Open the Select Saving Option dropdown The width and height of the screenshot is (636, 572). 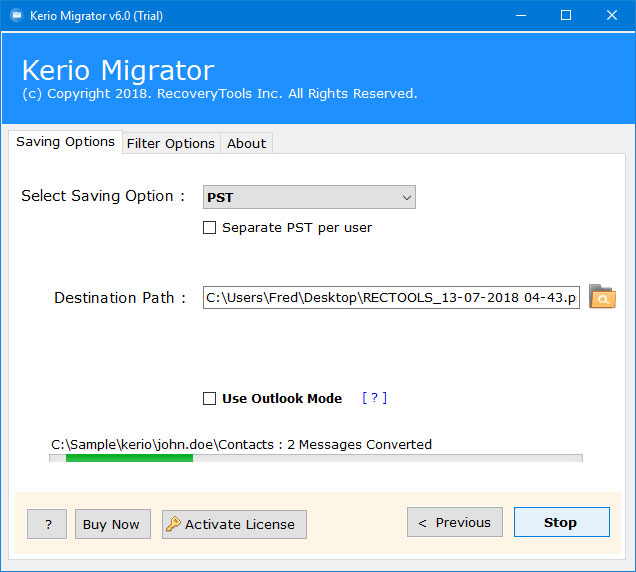click(309, 197)
